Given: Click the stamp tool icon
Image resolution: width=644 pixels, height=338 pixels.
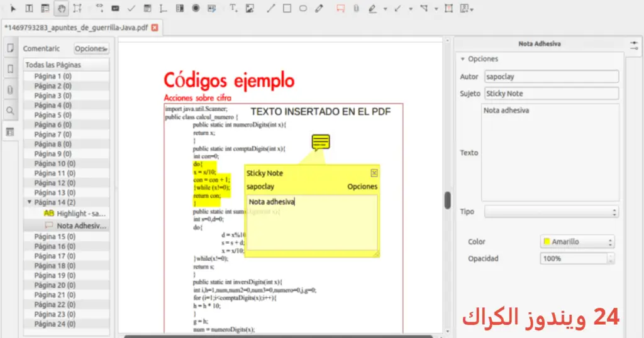Looking at the screenshot, I should pyautogui.click(x=464, y=8).
